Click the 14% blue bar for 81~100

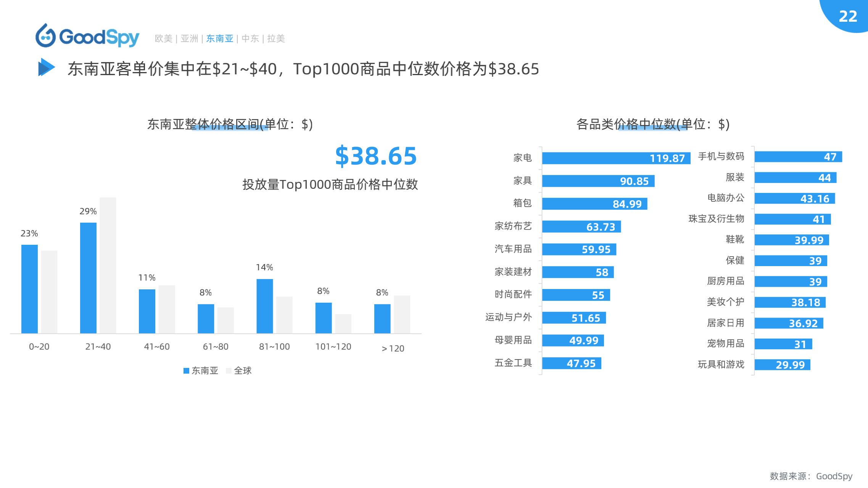(x=264, y=306)
